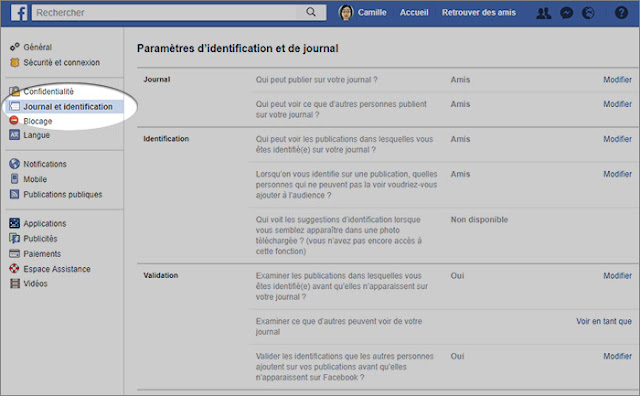The image size is (640, 396).
Task: Click the 'Identification' section heading
Action: click(166, 139)
